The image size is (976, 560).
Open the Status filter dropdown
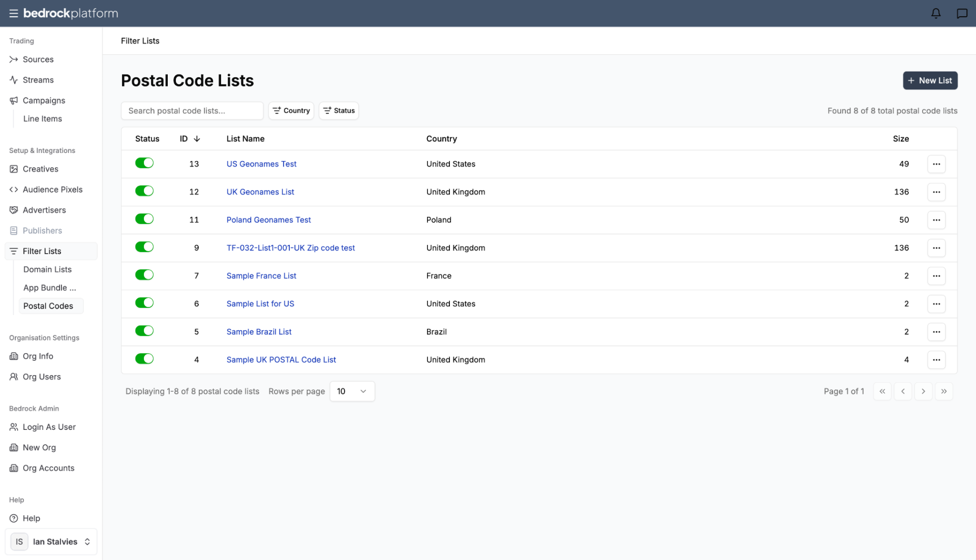[x=339, y=111]
